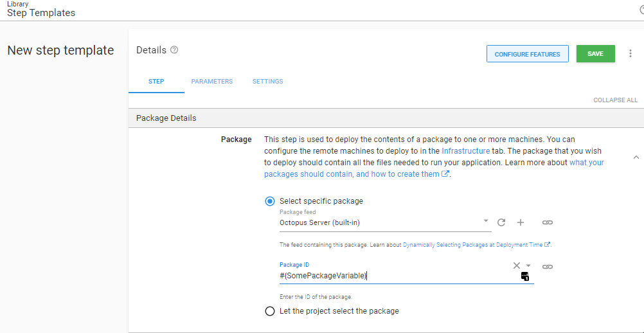Click the password manager icon in Package ID

tap(525, 276)
